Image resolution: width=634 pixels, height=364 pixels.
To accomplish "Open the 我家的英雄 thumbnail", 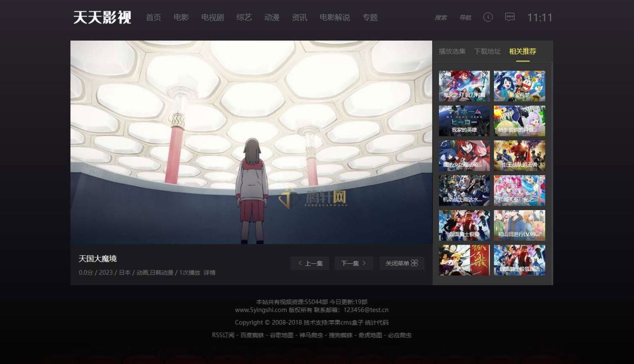I will coord(464,121).
